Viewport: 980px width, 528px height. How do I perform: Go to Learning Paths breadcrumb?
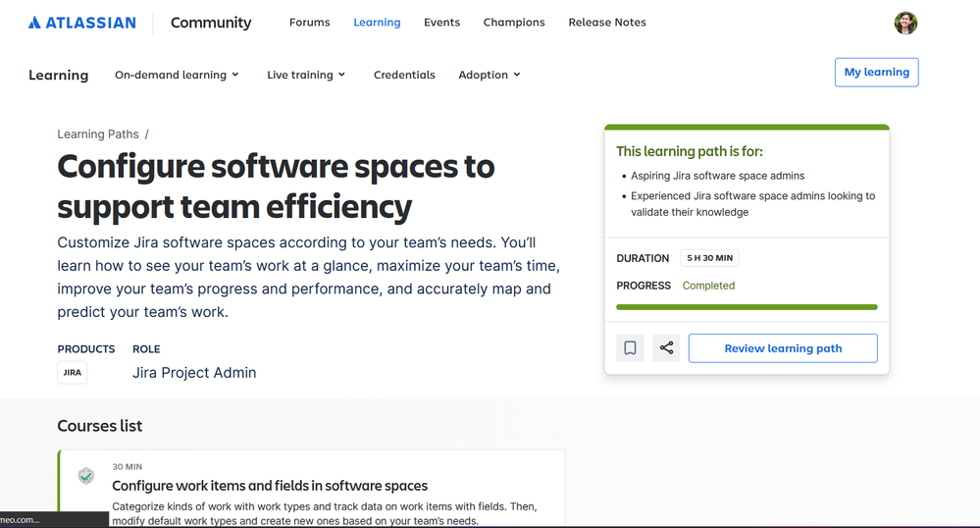pos(98,133)
